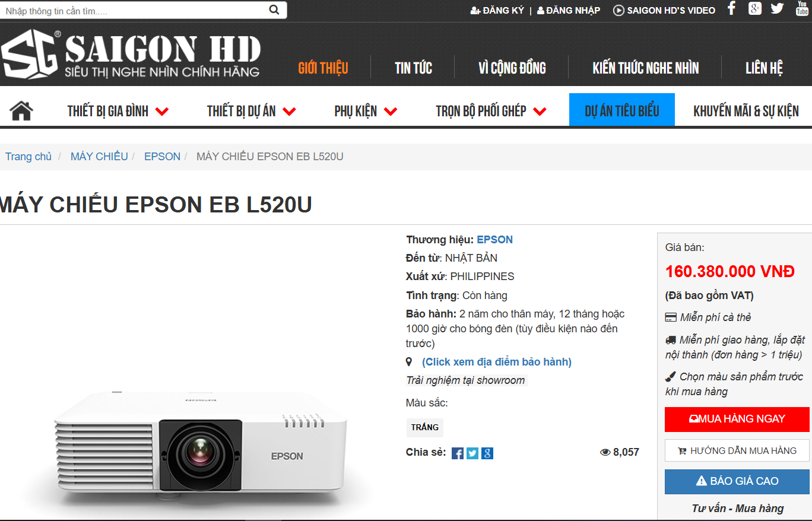Image resolution: width=812 pixels, height=521 pixels.
Task: Open the YouTube icon in top bar
Action: tap(802, 8)
